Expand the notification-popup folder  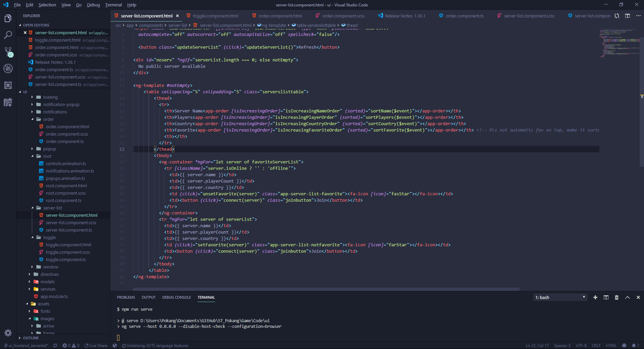coord(61,105)
